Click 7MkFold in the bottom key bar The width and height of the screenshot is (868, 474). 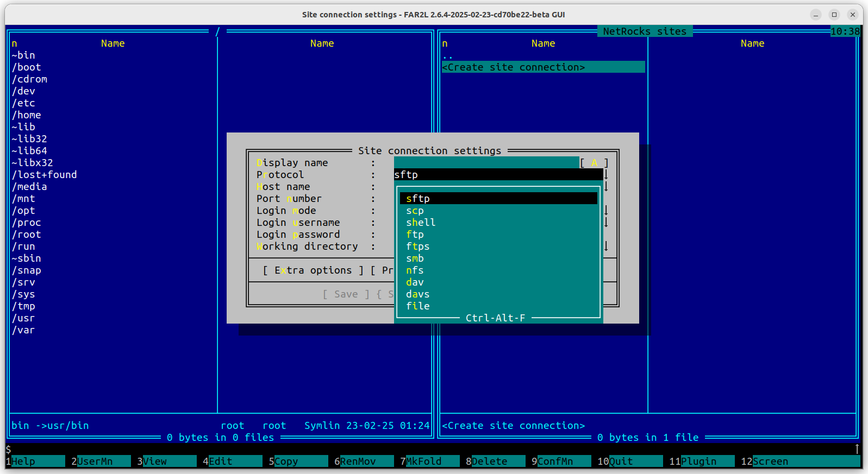[x=424, y=462]
